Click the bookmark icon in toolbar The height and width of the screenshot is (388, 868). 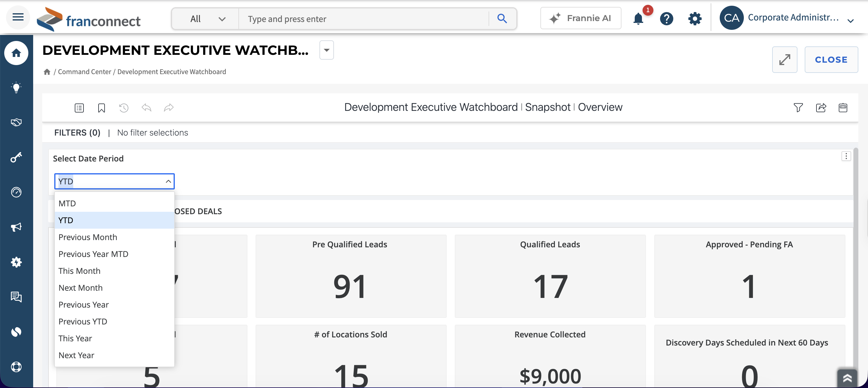pos(102,108)
